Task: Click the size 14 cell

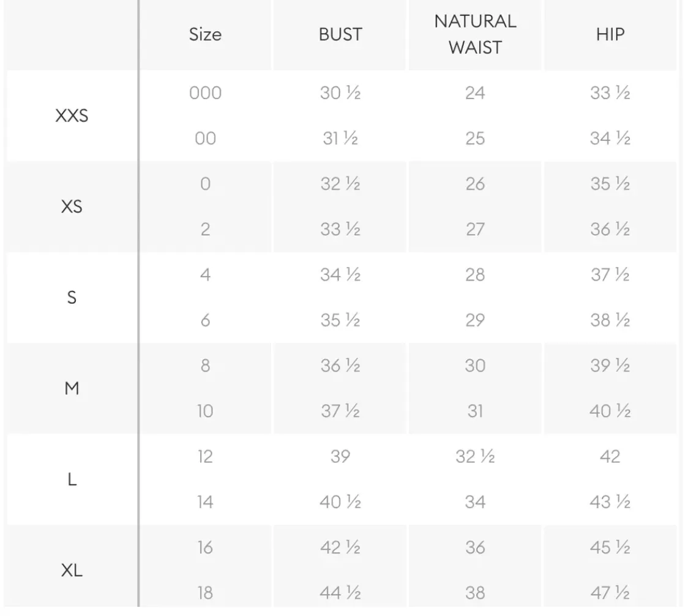Action: (205, 502)
